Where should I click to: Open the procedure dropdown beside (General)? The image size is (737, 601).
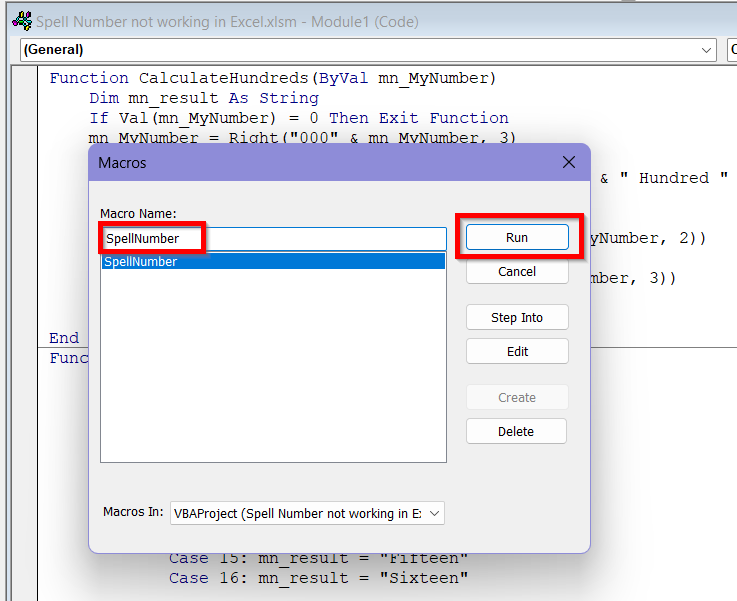pyautogui.click(x=731, y=50)
